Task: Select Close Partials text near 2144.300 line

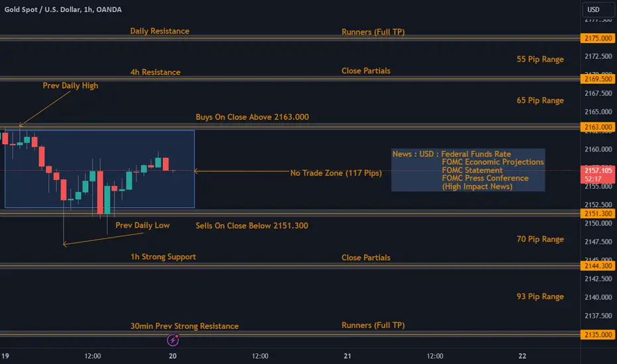Action: tap(366, 257)
